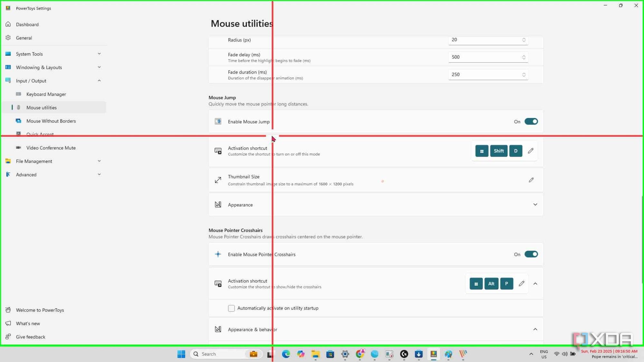Expand Windowing & Layouts section
644x362 pixels.
tap(54, 67)
